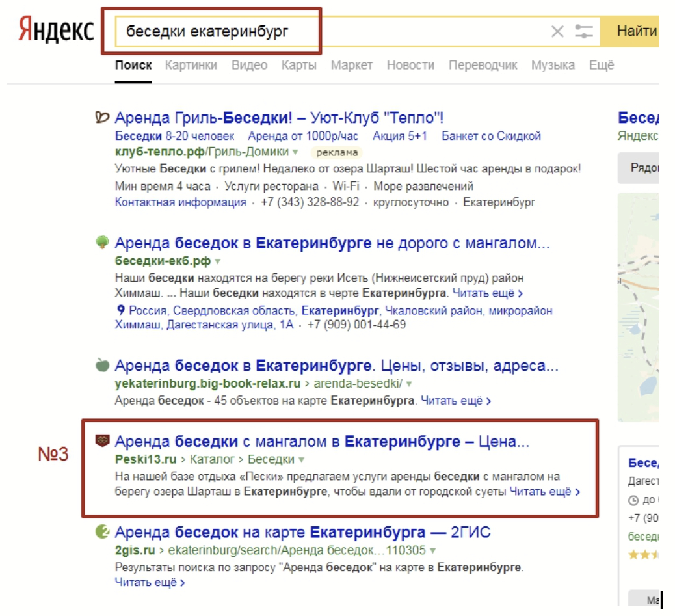The height and width of the screenshot is (616, 675).
Task: Open the Аренда от 1000р/час sitelink
Action: pyautogui.click(x=303, y=136)
